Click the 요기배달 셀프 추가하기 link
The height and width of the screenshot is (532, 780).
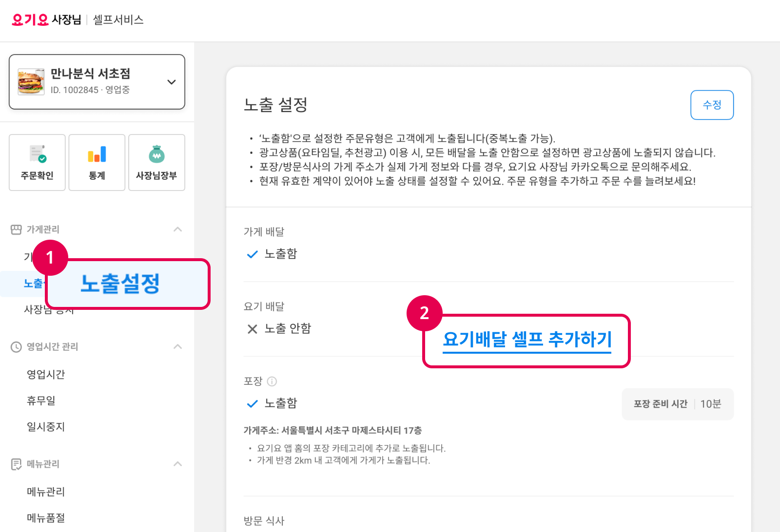pyautogui.click(x=527, y=339)
